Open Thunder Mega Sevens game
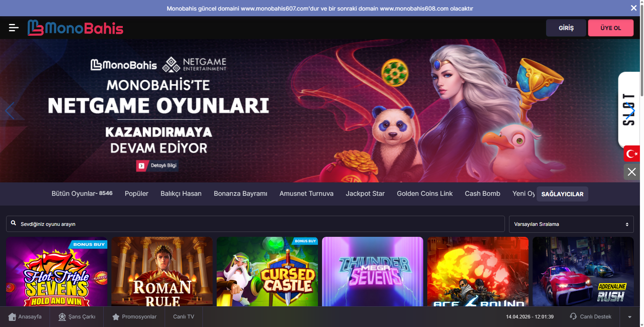This screenshot has width=644, height=327. tap(373, 272)
